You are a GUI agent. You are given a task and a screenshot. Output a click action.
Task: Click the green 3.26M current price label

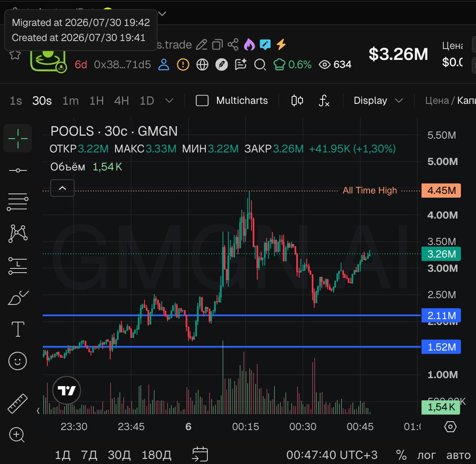[x=441, y=254]
